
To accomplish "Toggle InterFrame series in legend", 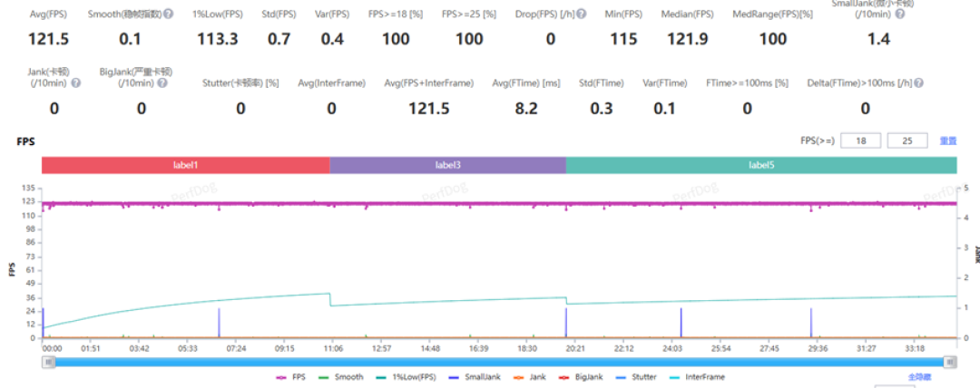I will tap(694, 377).
